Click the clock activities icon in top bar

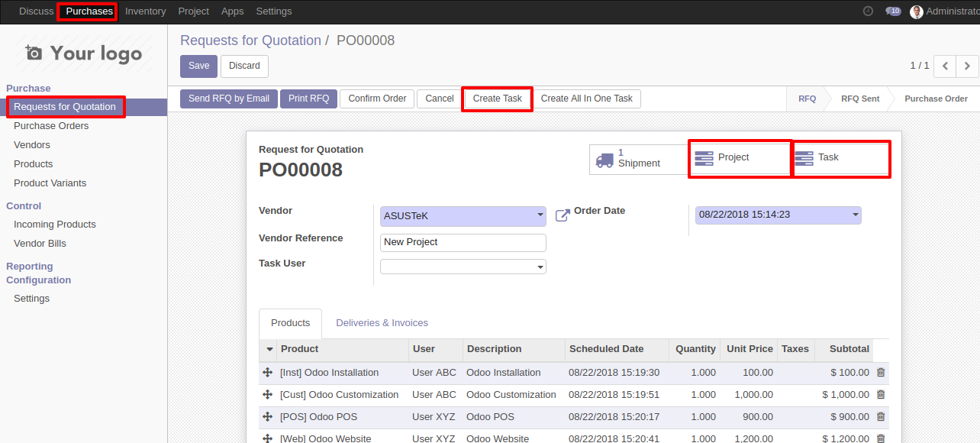pos(868,11)
